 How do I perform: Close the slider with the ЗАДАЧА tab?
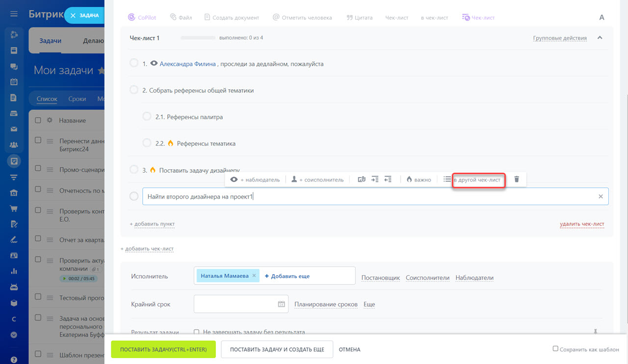(84, 15)
